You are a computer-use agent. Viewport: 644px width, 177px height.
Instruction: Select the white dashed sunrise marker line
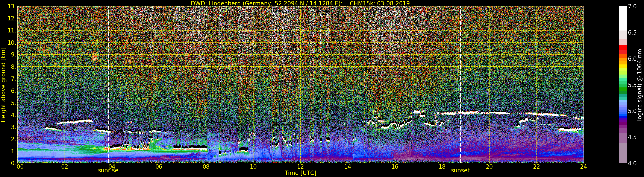108,85
